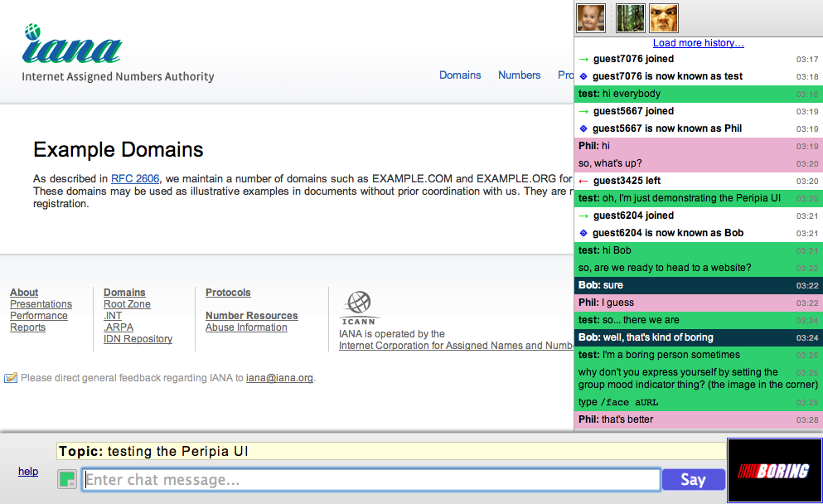Click the feedback note icon beside 'Please direct'

[11, 378]
